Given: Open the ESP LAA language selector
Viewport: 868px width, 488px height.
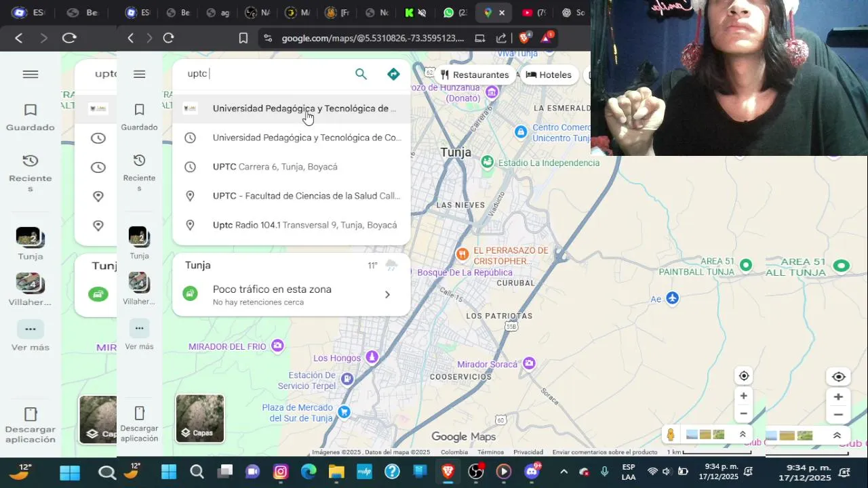Looking at the screenshot, I should [629, 472].
